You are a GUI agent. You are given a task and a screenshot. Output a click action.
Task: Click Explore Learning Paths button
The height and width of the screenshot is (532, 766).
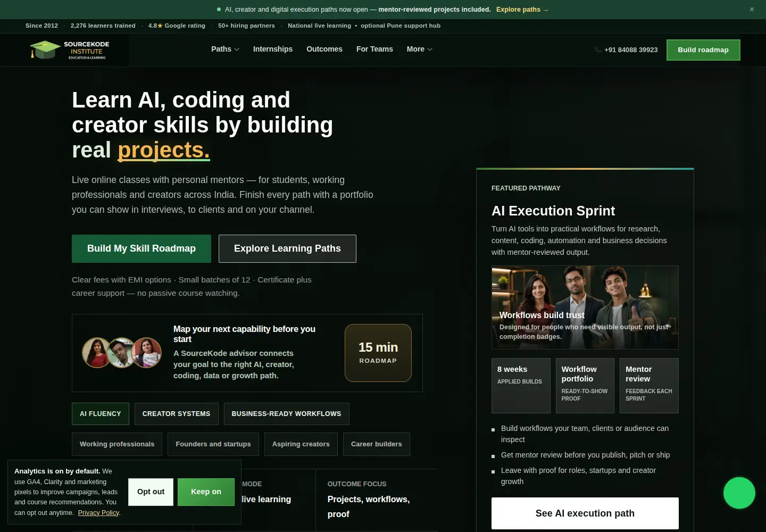pos(287,248)
